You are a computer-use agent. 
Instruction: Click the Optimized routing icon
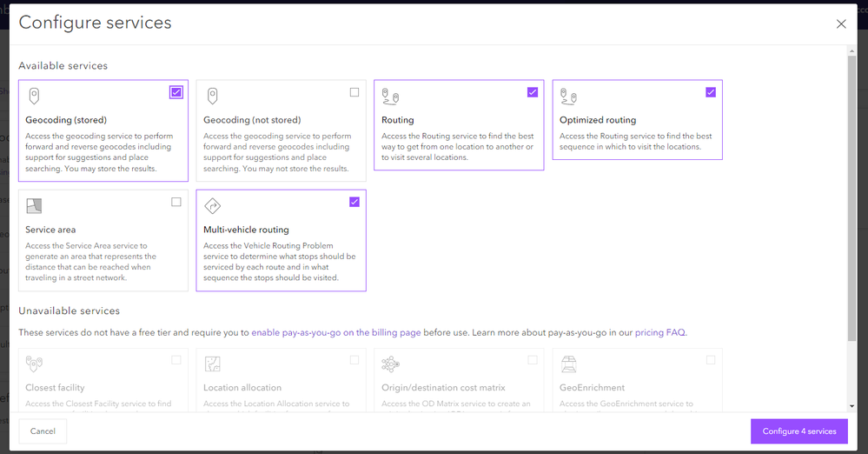tap(568, 96)
